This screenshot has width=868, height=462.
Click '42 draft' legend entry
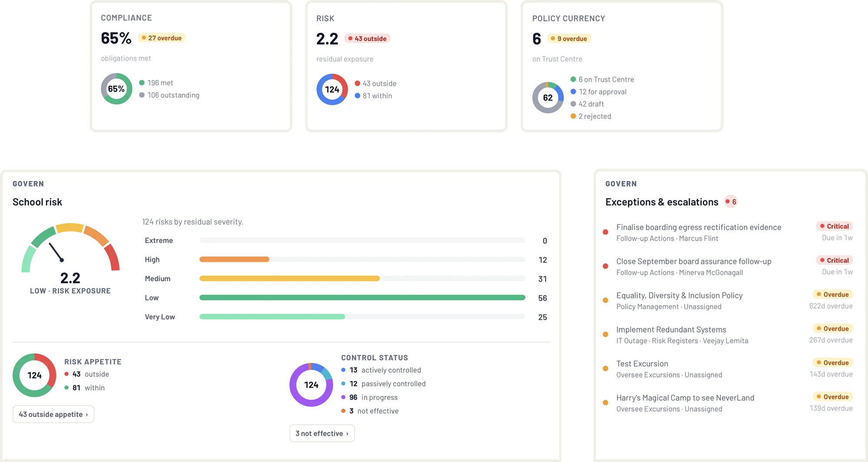point(587,104)
